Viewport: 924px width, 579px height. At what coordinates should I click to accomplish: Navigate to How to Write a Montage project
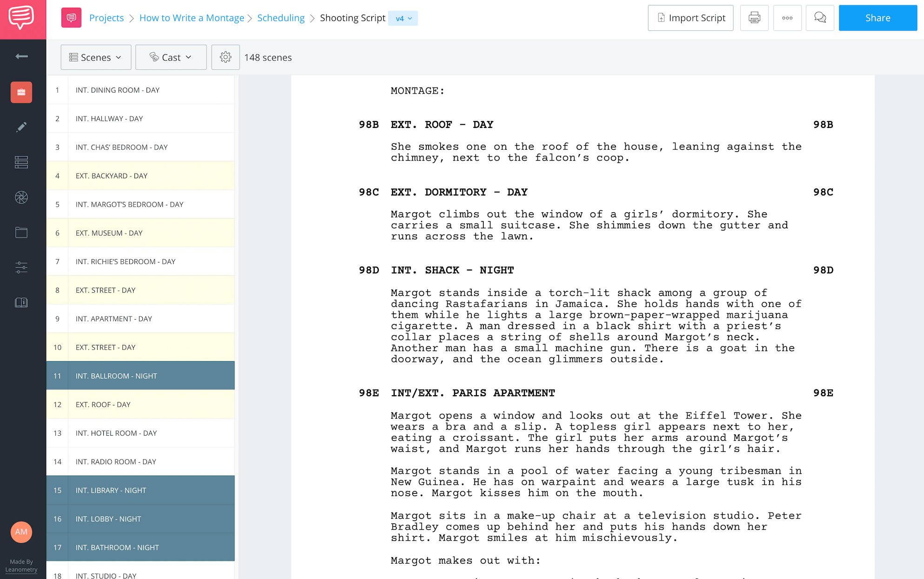pos(191,18)
